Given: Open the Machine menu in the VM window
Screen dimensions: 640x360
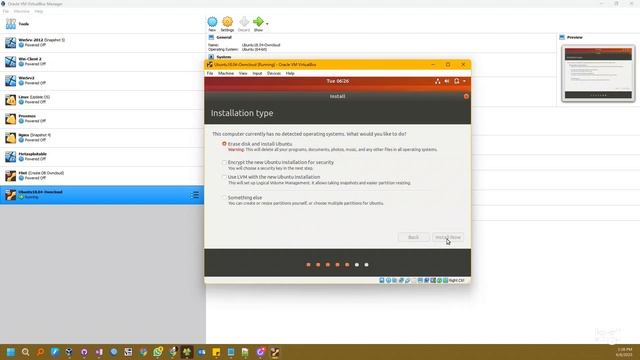Looking at the screenshot, I should click(x=226, y=73).
